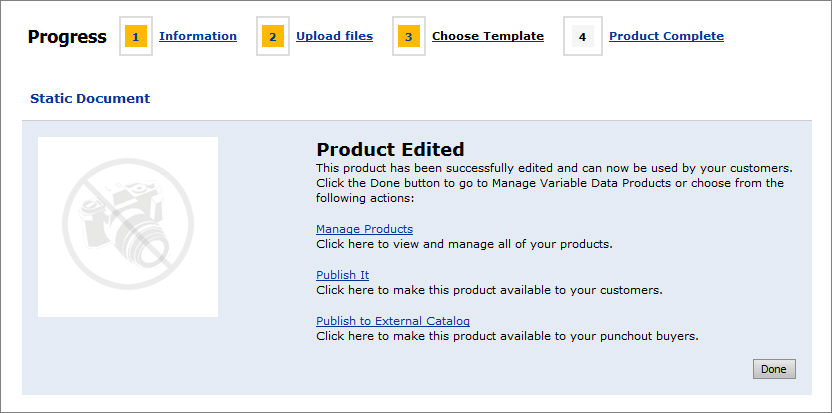Click the Progress label

coord(67,37)
